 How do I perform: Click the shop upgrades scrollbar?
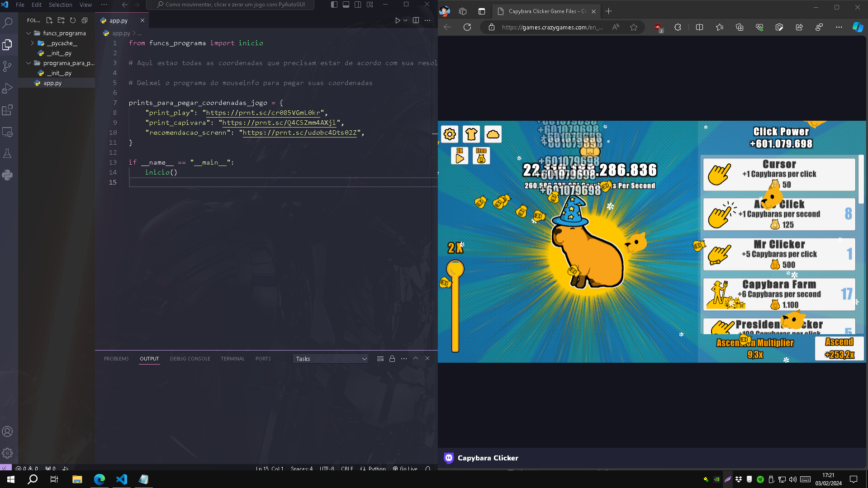point(861,179)
